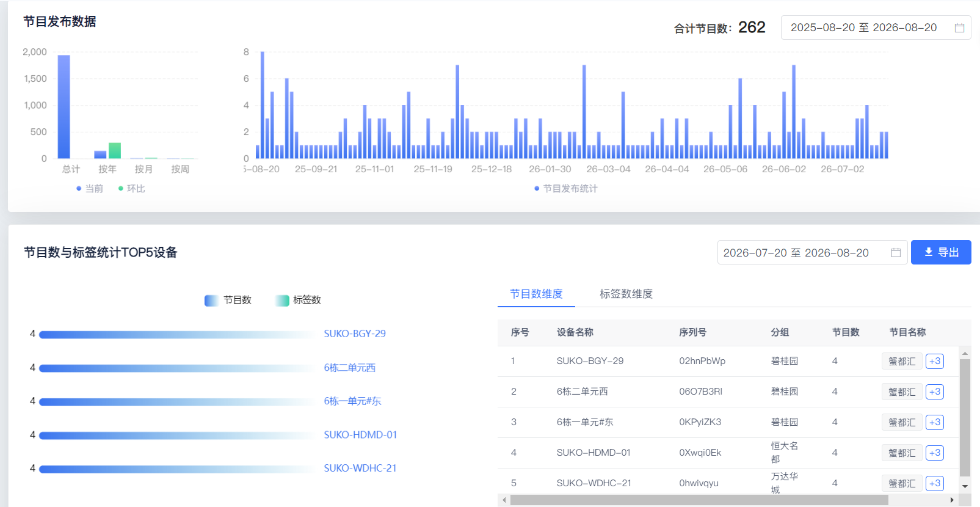Edit the 2025-08-20 至 2026-08-20 date range
The width and height of the screenshot is (980, 507).
876,27
